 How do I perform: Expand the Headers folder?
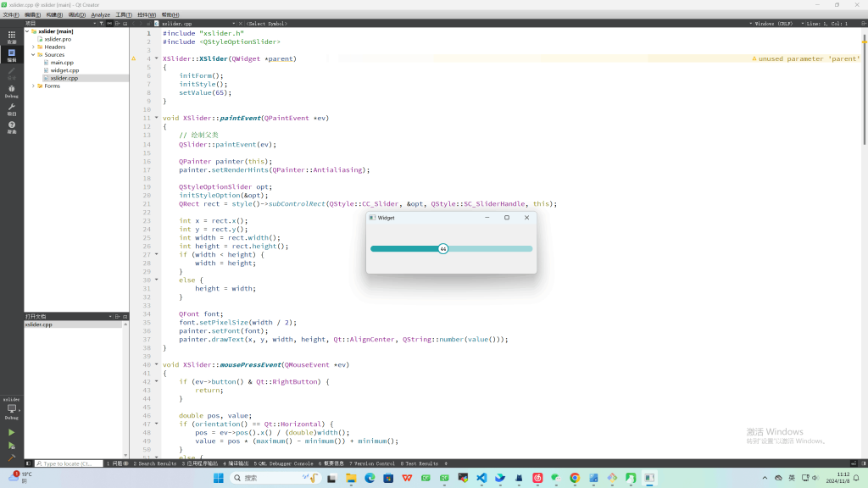33,47
